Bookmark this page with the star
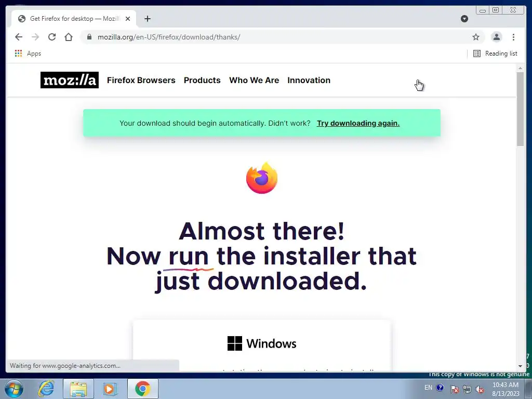532x399 pixels. 476,37
